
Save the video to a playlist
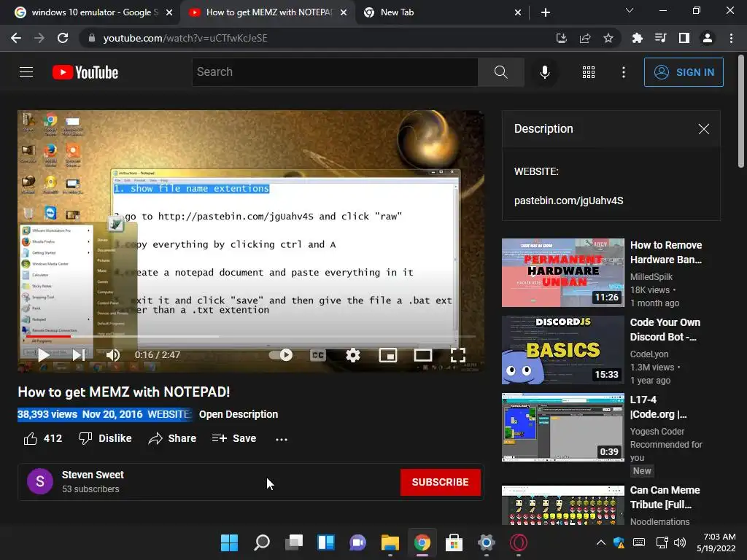(234, 438)
